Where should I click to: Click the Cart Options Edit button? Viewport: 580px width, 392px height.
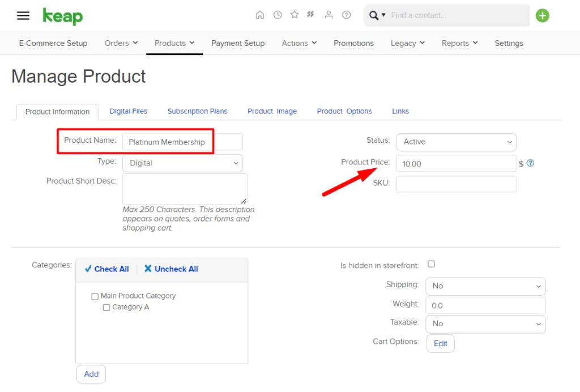pos(440,343)
